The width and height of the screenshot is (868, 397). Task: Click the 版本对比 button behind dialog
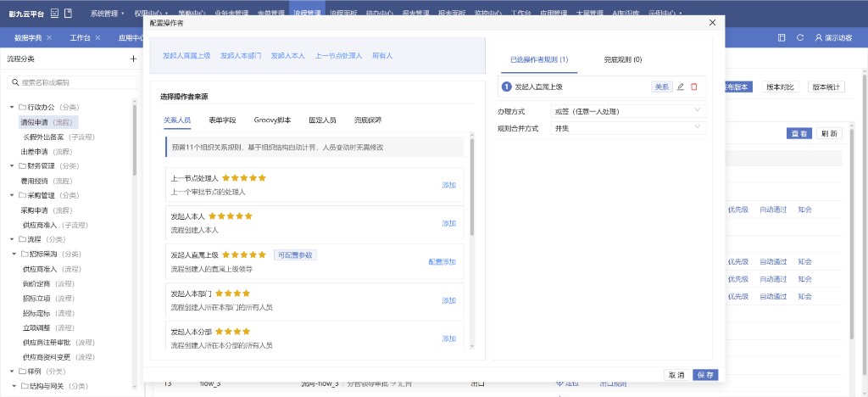coord(780,87)
